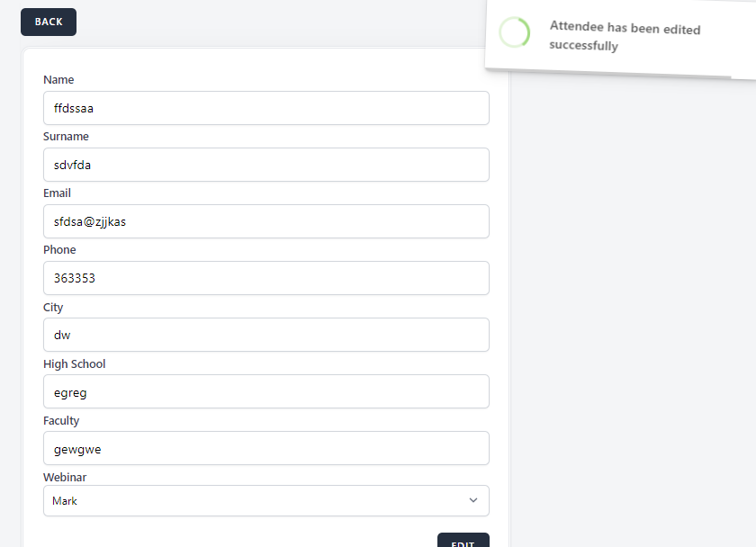The height and width of the screenshot is (547, 756).
Task: Click the Email label above its field
Action: (x=57, y=193)
